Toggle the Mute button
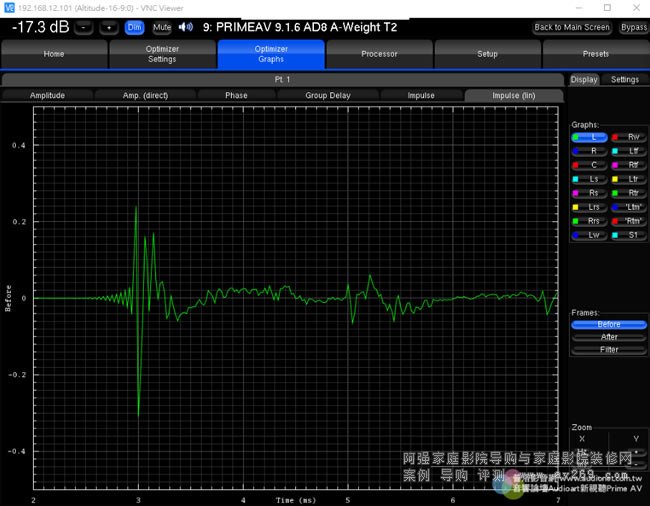 pyautogui.click(x=162, y=27)
